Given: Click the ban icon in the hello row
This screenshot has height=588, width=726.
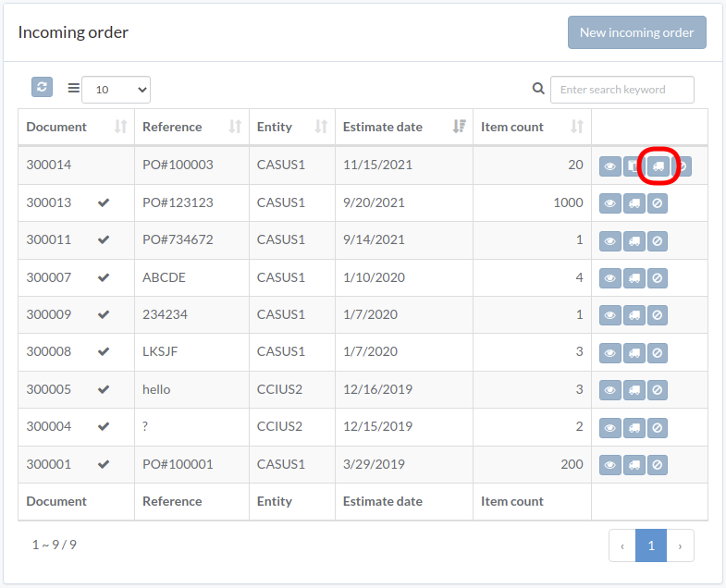Looking at the screenshot, I should [658, 390].
